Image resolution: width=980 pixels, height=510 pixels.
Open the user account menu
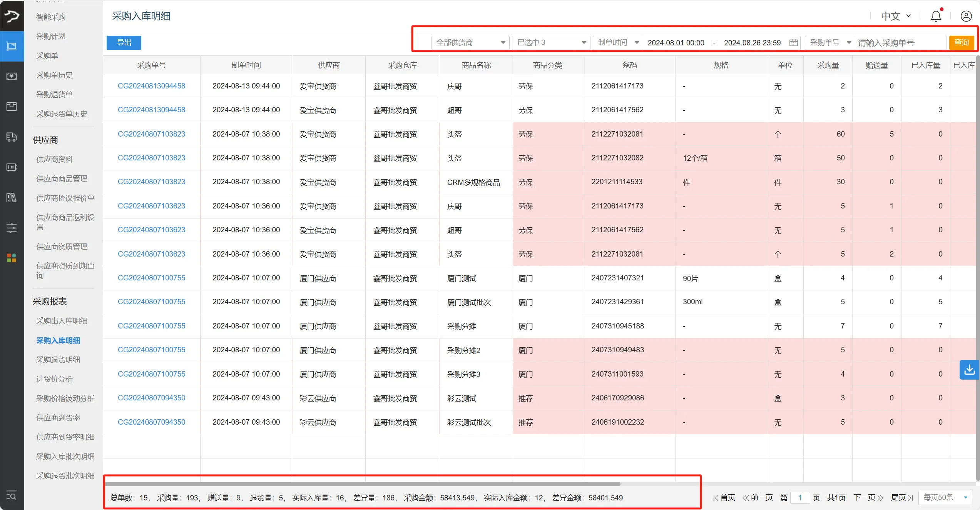click(x=967, y=16)
